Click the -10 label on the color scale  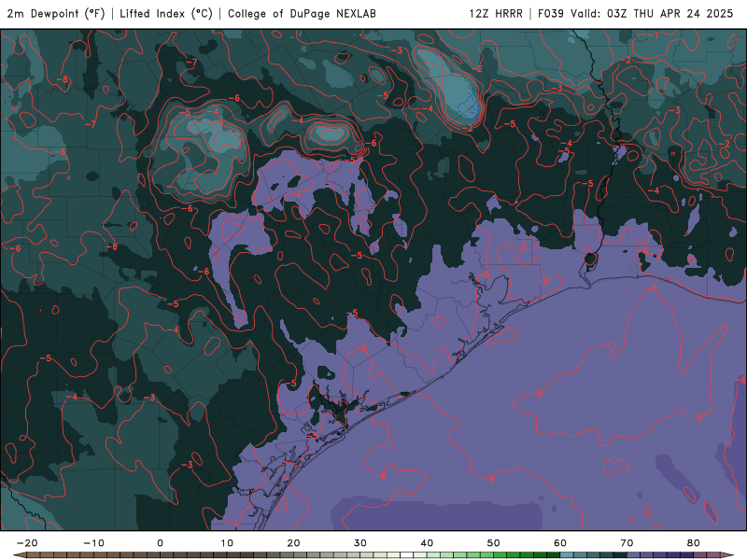pos(93,543)
